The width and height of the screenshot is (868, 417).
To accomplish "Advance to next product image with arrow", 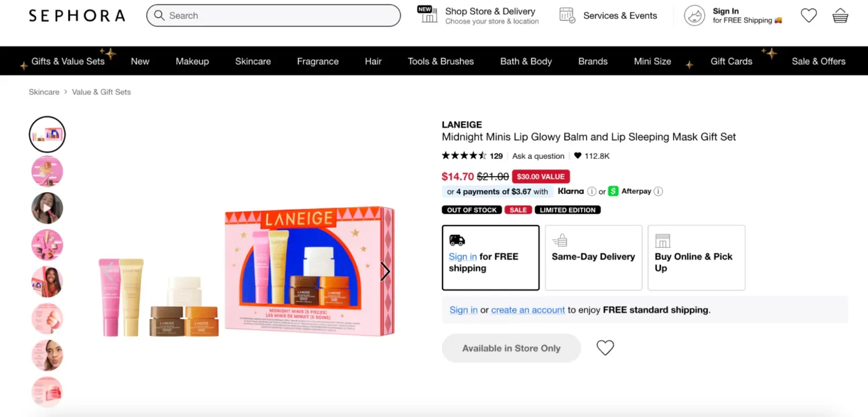I will [384, 271].
